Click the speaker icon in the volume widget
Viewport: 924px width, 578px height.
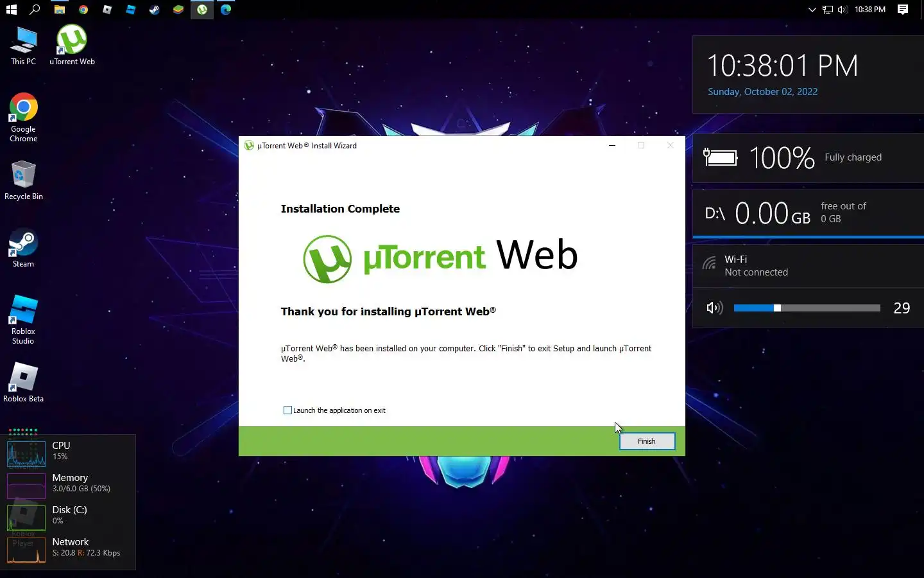[x=714, y=308]
